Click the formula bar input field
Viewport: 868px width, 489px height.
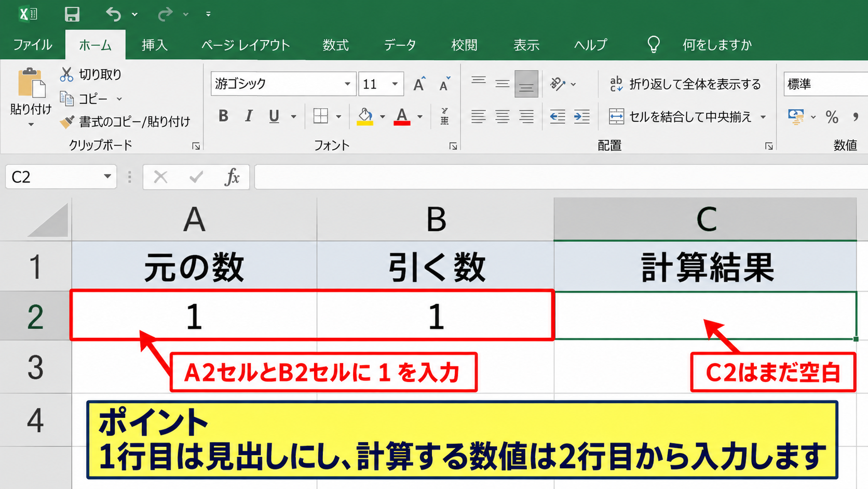coord(561,177)
